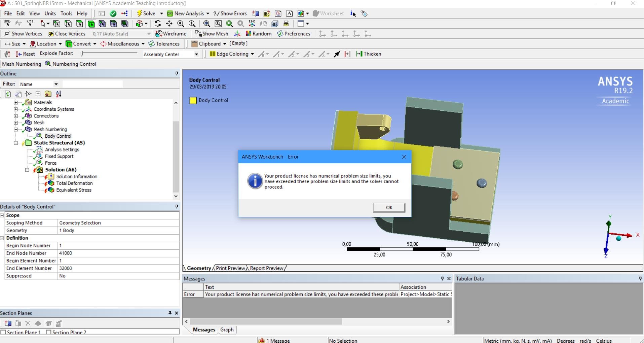Switch to Print Preview tab

click(x=230, y=268)
